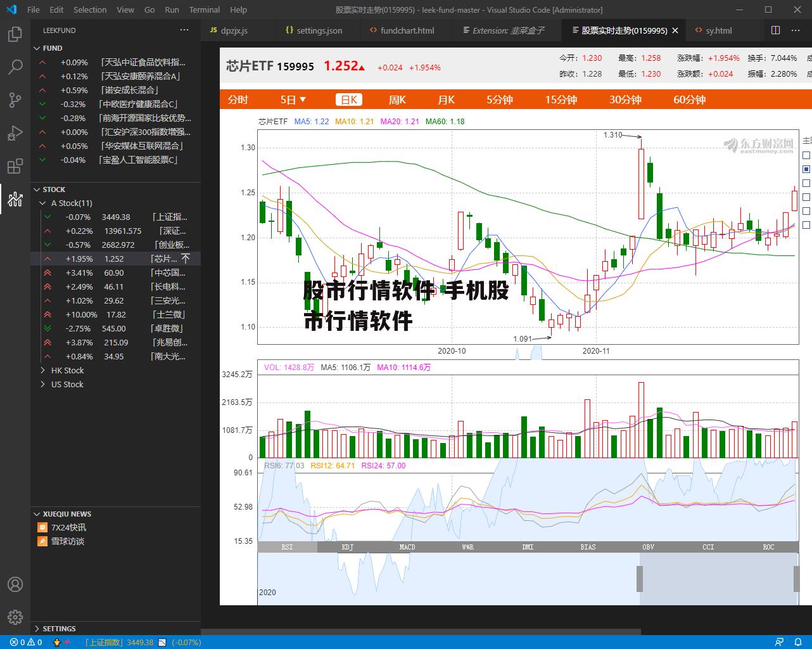Collapse the STOCK section
This screenshot has width=812, height=649.
(115, 190)
